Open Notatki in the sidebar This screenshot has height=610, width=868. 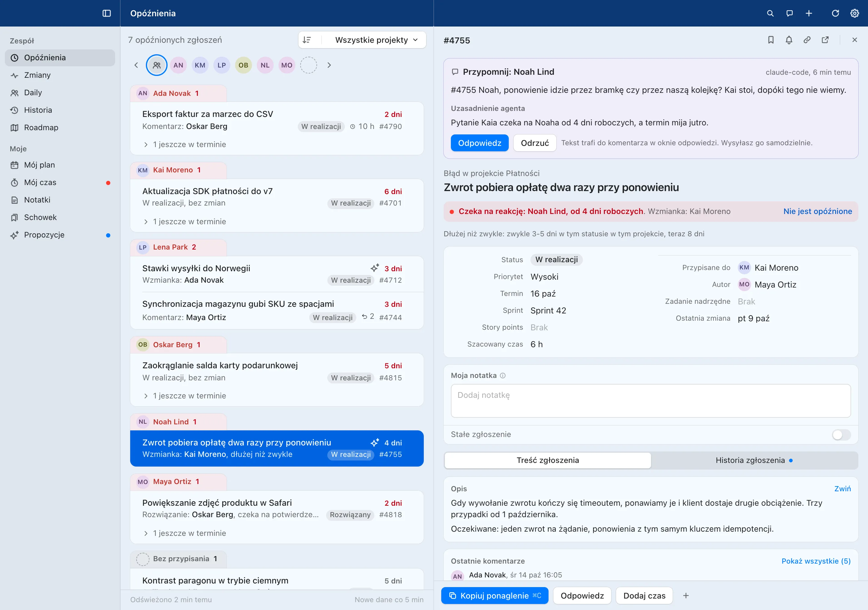pyautogui.click(x=60, y=200)
